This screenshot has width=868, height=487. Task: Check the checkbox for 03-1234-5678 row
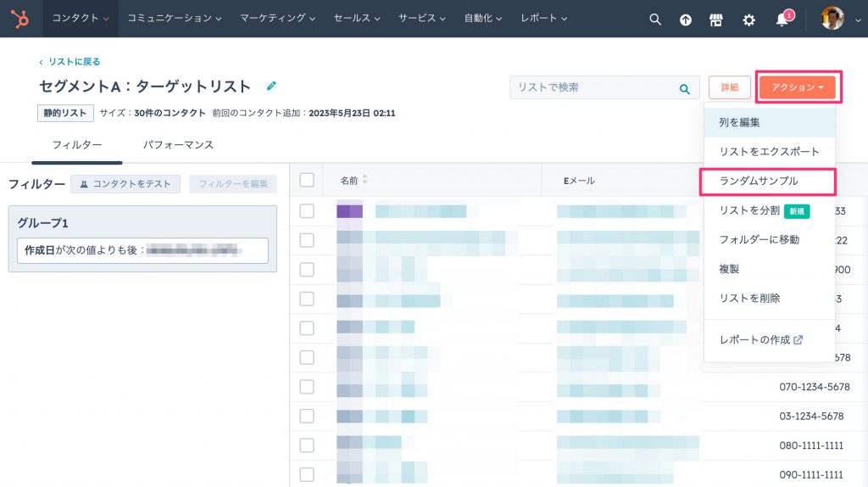(x=307, y=416)
